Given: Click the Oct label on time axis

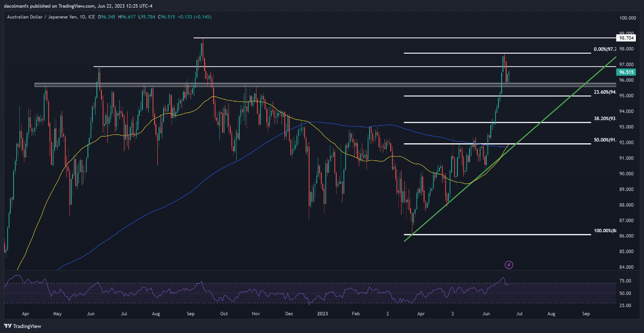Looking at the screenshot, I should click(x=224, y=313).
